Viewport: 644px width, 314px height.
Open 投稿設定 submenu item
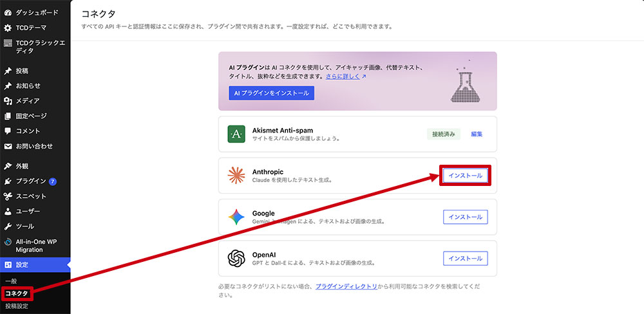point(17,306)
